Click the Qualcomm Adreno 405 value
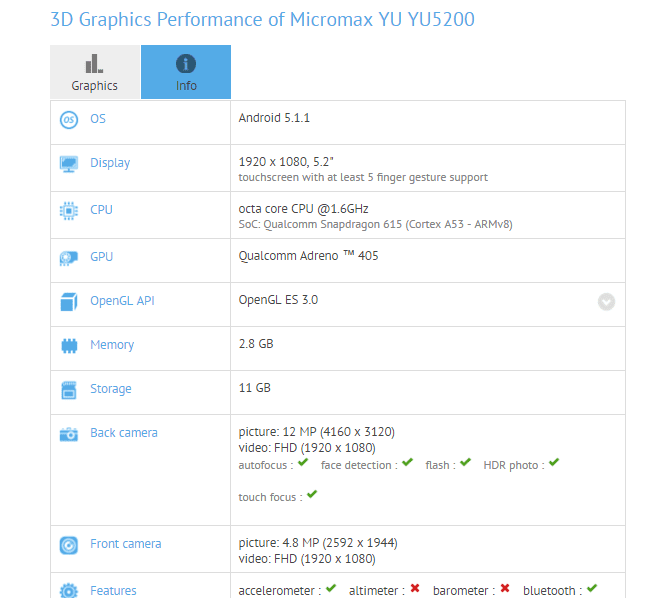This screenshot has height=598, width=657. click(308, 256)
